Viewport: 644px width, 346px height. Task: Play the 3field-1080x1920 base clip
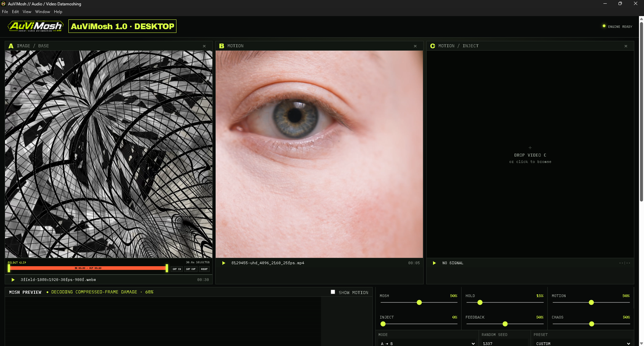pos(13,280)
